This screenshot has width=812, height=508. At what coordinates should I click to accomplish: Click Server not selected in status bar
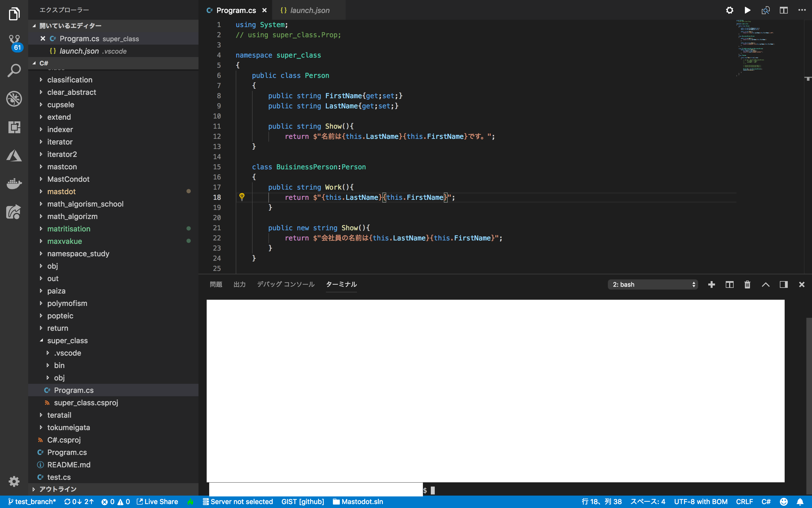[238, 502]
